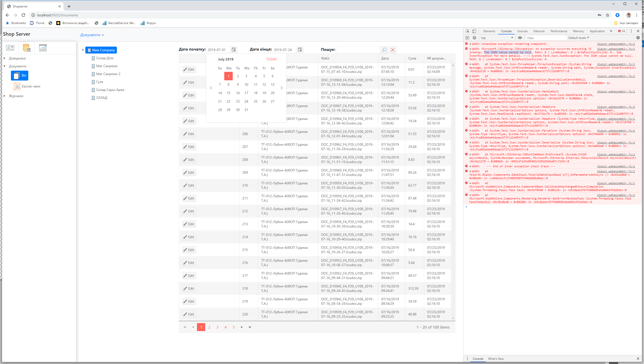
Task: Select the chart reports sidebar icon
Action: click(43, 48)
